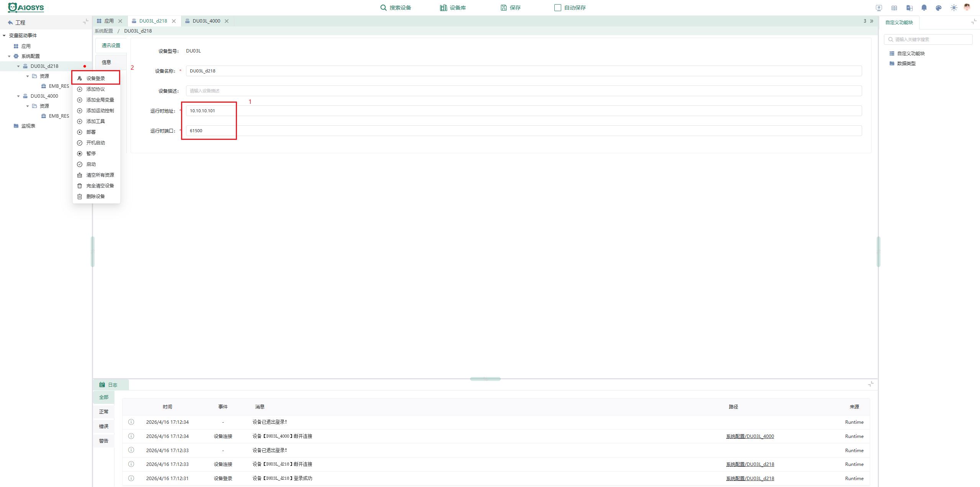Choose 添加运动控制 from context menu

pos(96,111)
